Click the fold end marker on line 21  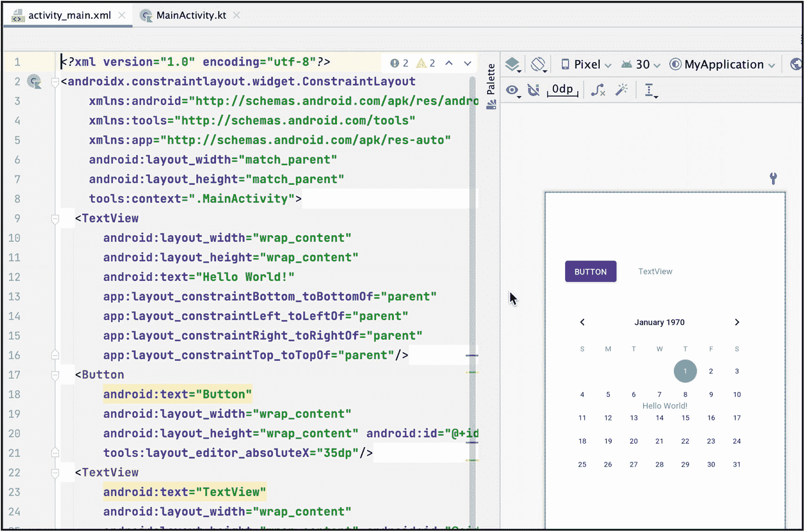[55, 453]
